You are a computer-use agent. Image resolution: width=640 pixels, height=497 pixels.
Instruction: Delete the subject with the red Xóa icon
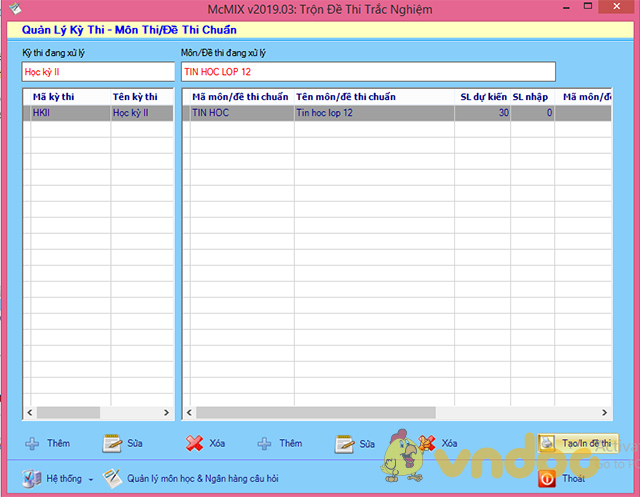[x=427, y=443]
